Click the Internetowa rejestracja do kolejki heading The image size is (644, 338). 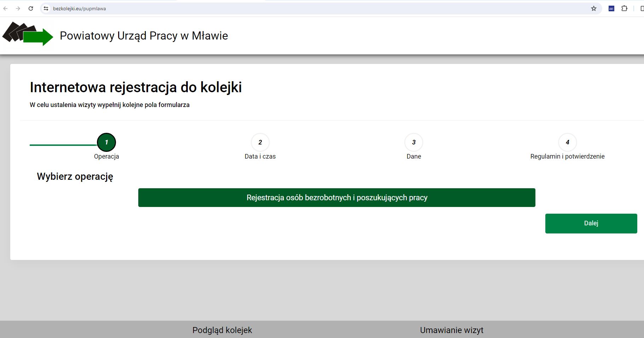point(136,87)
